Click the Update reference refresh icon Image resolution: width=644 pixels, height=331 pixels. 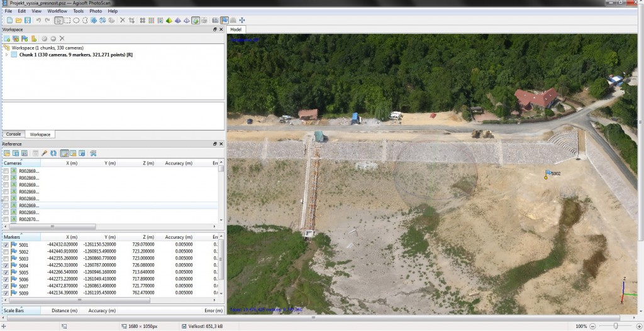coord(54,153)
